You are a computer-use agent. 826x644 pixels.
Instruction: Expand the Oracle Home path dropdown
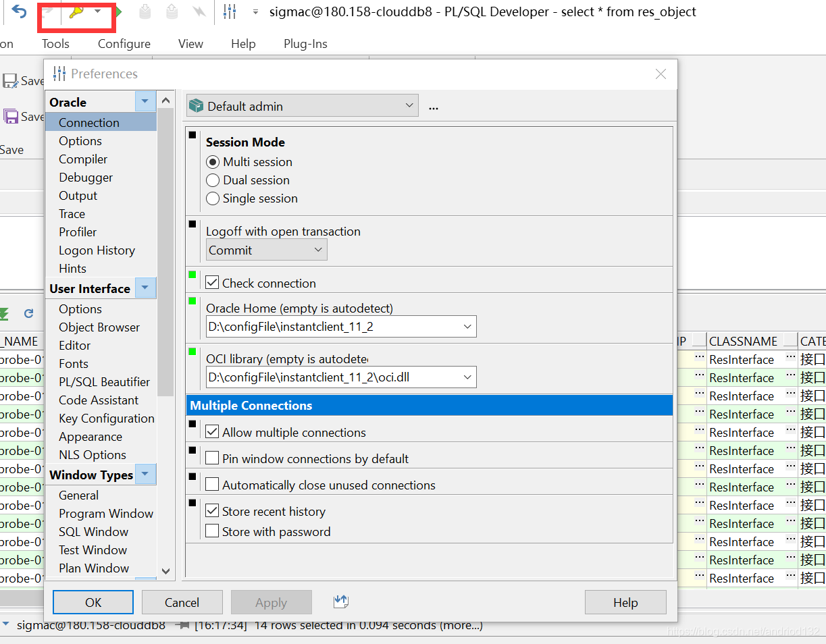(467, 327)
